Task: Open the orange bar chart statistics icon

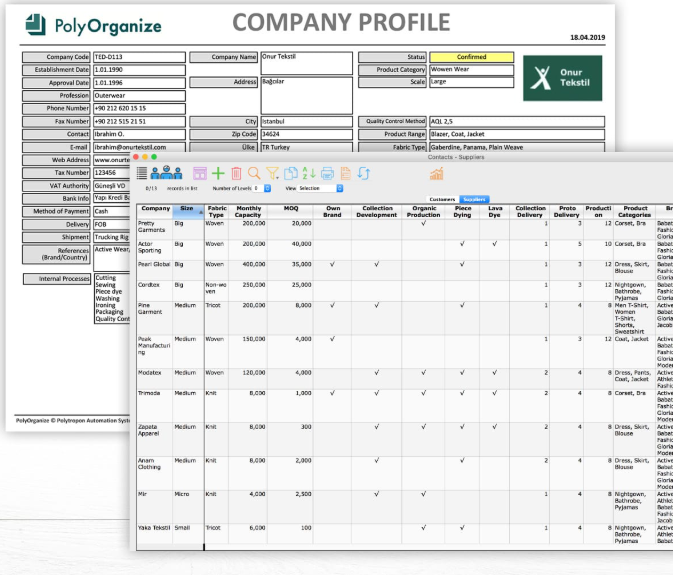Action: (x=437, y=174)
